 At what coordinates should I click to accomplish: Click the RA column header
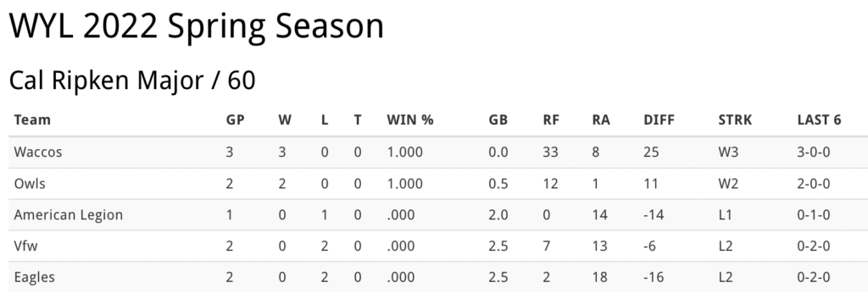601,120
